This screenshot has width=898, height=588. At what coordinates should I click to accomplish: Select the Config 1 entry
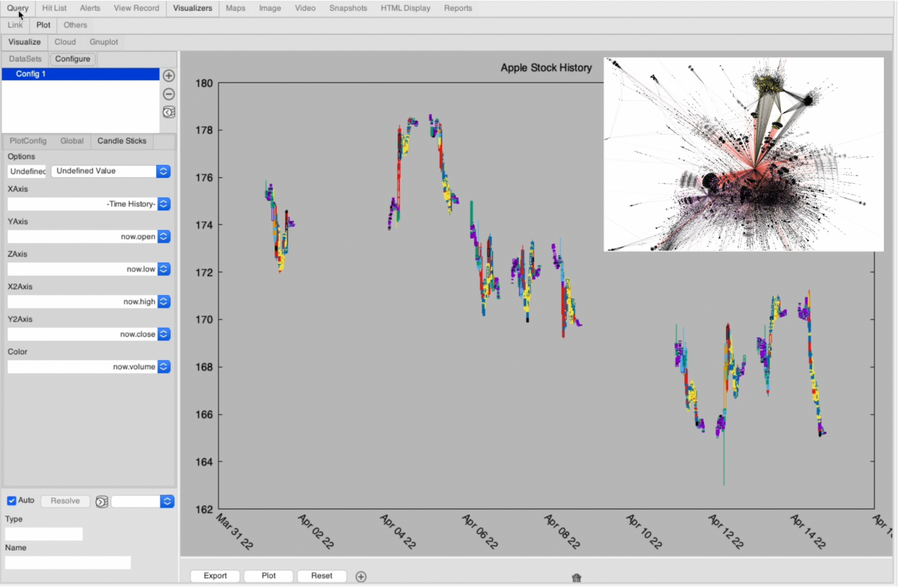[x=80, y=74]
